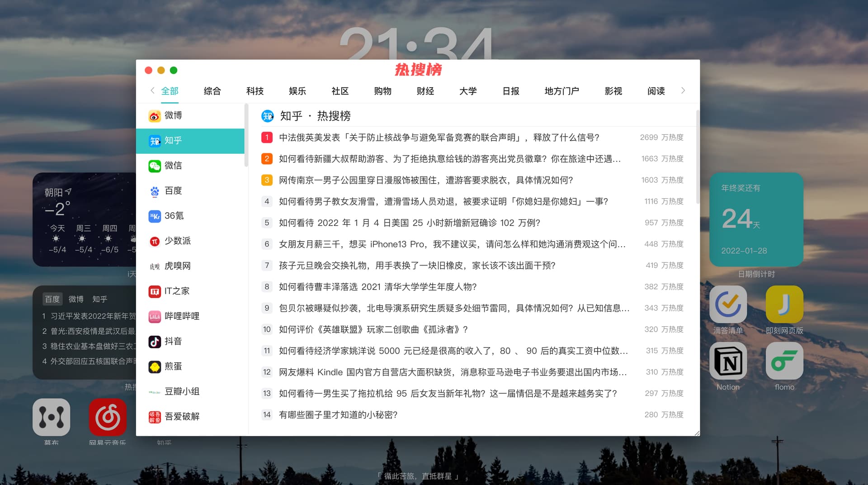Open the 滴答清单 app icon

click(727, 305)
